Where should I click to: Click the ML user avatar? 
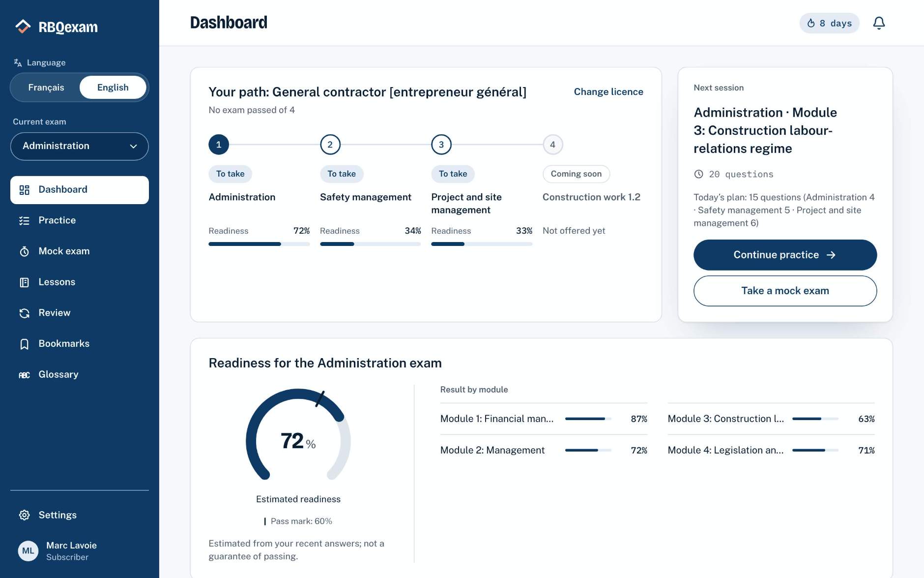pos(28,551)
